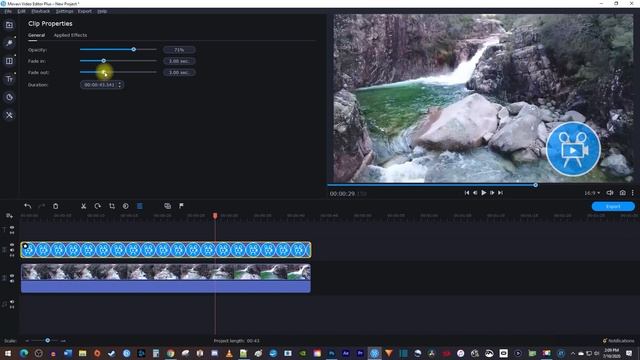Add a marker with the flag icon

181,206
